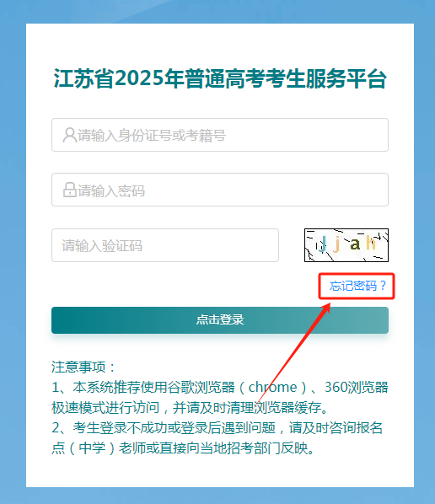Click the 江苏省2025年普通高考考生服务平台 heading
This screenshot has width=435, height=504.
coord(220,78)
